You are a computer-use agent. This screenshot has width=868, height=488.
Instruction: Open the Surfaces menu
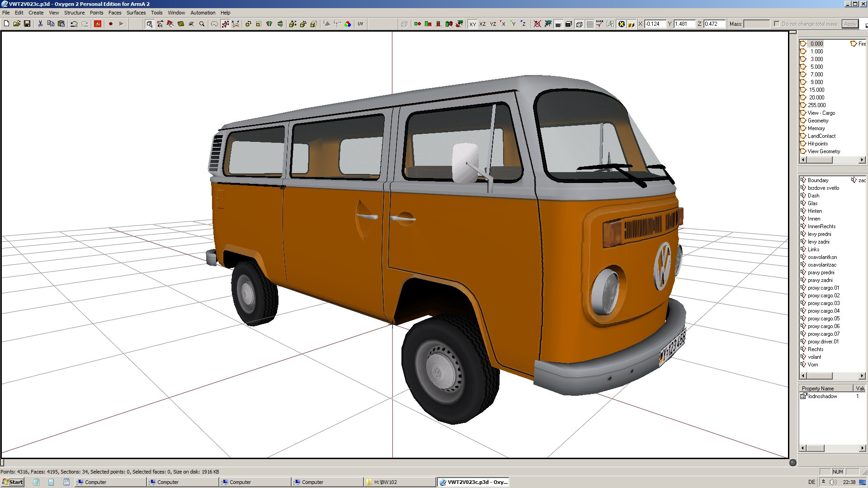[x=136, y=13]
